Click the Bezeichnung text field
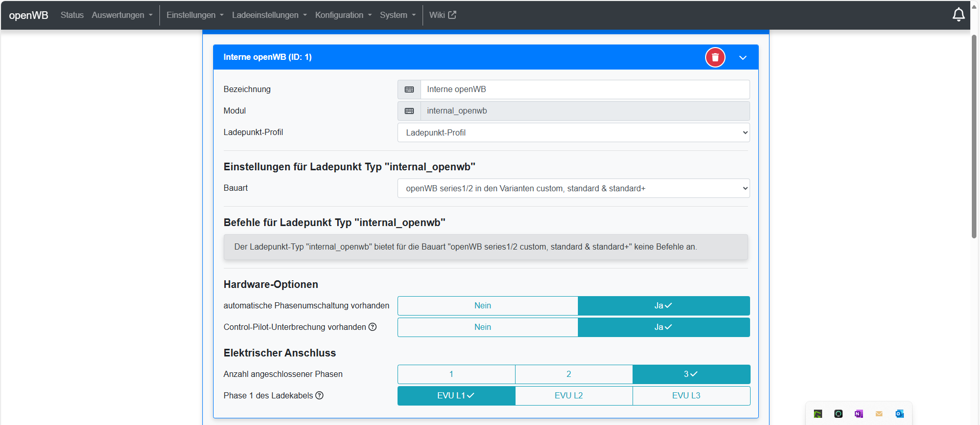Viewport: 980px width, 425px height. point(585,90)
